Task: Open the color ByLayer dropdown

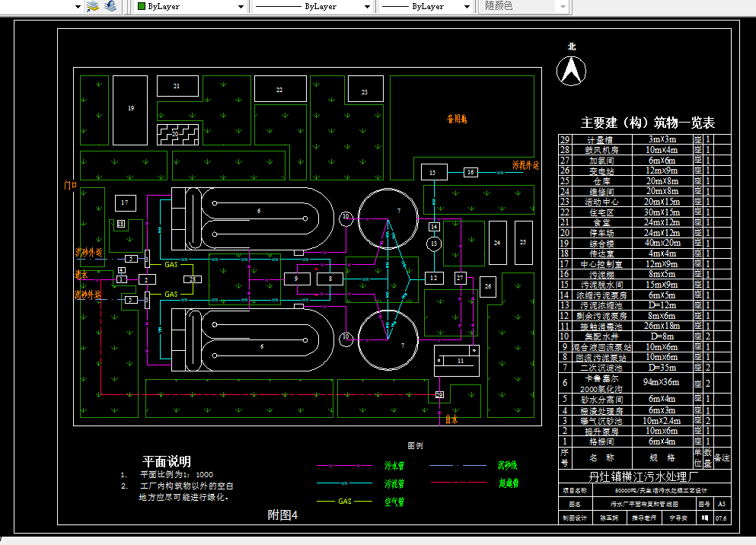Action: [x=241, y=6]
